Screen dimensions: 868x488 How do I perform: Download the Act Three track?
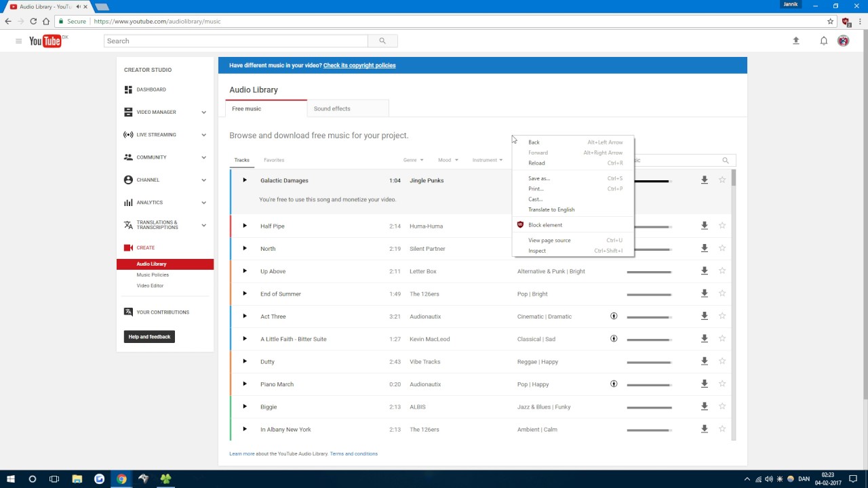(x=705, y=316)
